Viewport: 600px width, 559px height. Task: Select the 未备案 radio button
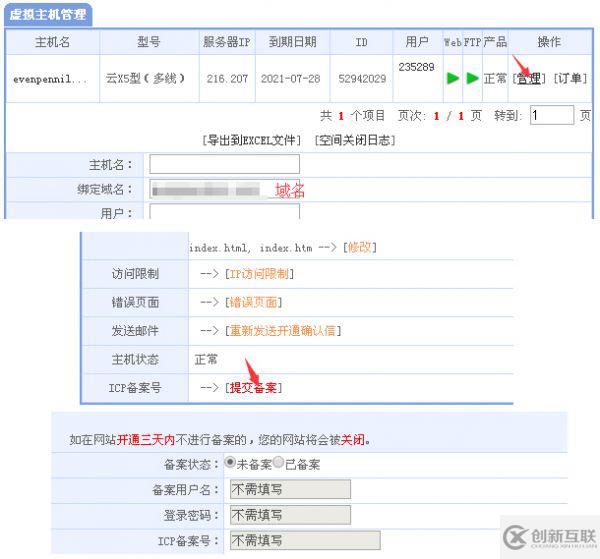[230, 462]
